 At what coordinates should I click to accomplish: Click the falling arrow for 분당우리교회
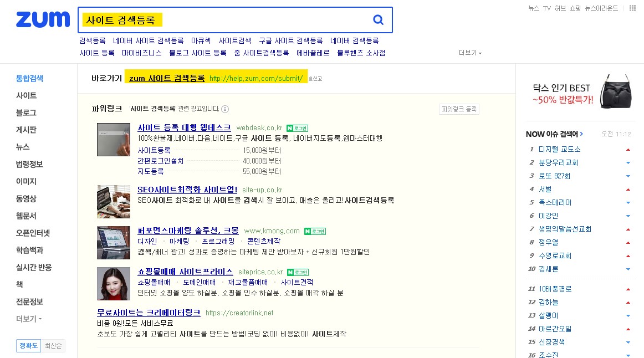(x=628, y=163)
